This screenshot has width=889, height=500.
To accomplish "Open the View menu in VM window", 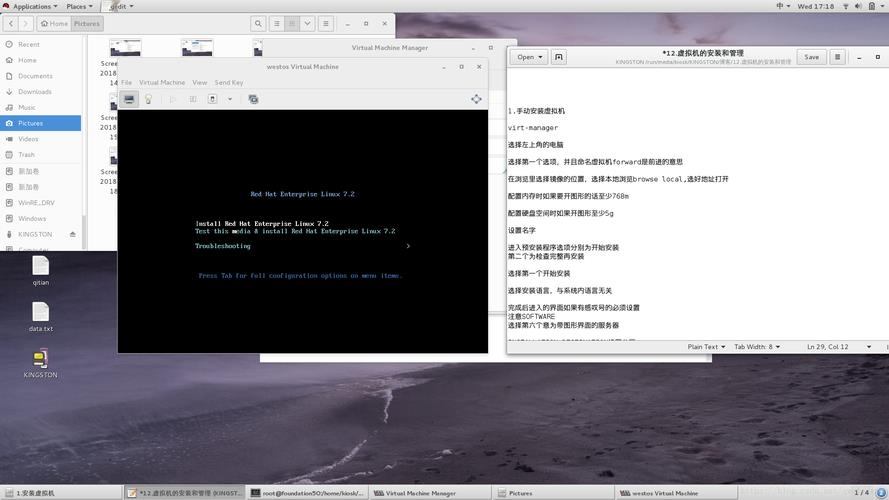I will pos(200,82).
